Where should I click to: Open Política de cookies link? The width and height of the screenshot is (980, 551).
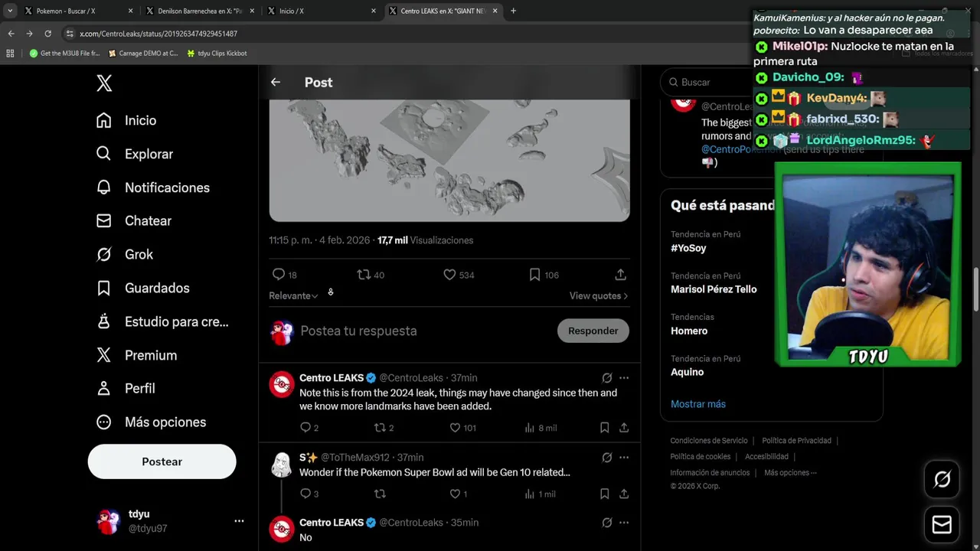click(x=701, y=457)
